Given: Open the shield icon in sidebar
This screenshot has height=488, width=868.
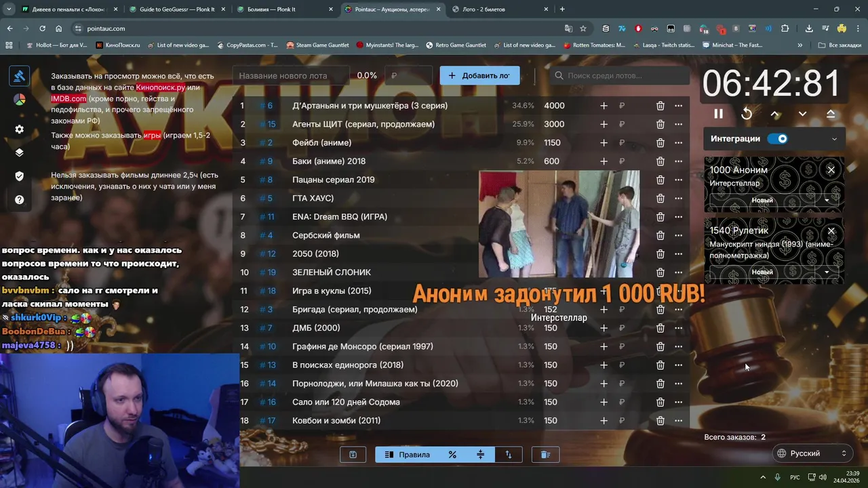Looking at the screenshot, I should point(19,176).
